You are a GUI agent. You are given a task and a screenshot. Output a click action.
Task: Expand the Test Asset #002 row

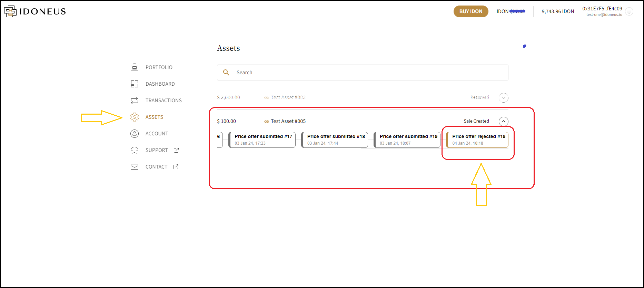point(504,98)
